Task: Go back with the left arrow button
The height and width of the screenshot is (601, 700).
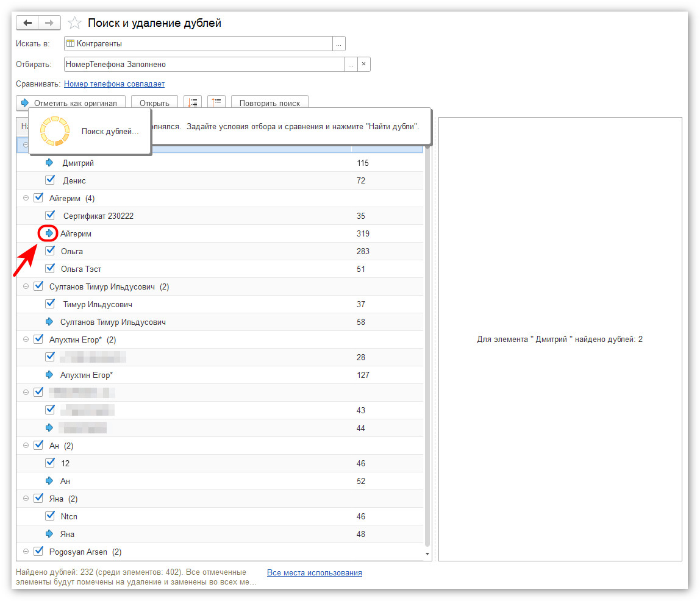Action: 27,23
